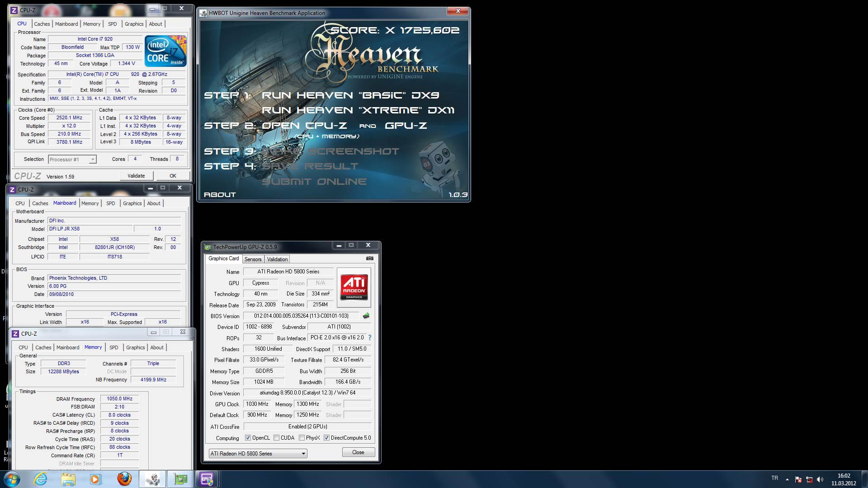This screenshot has width=868, height=488.
Task: Click GPU-Z link in Heaven step 2
Action: point(406,126)
